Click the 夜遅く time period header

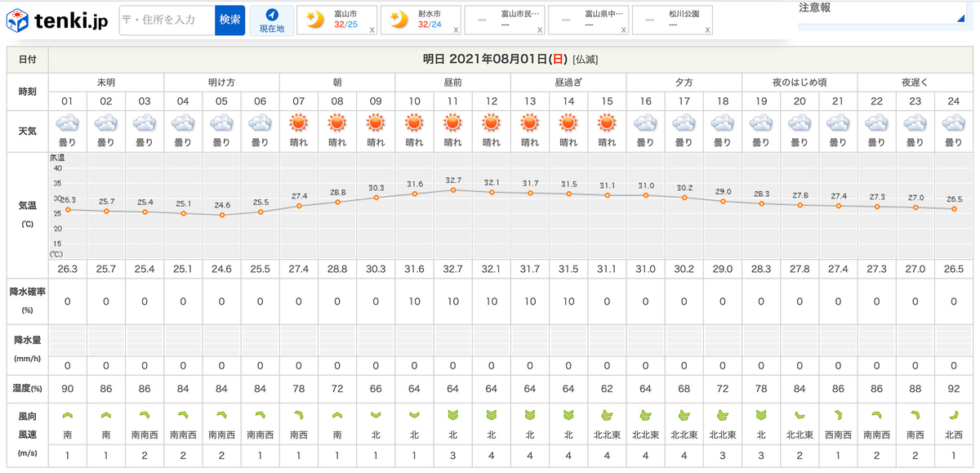pyautogui.click(x=915, y=83)
